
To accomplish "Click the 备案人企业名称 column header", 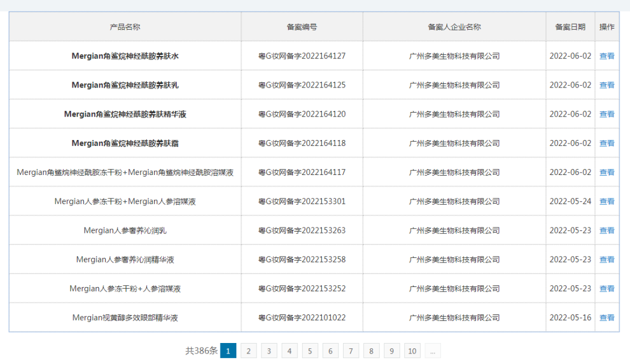I will point(454,27).
